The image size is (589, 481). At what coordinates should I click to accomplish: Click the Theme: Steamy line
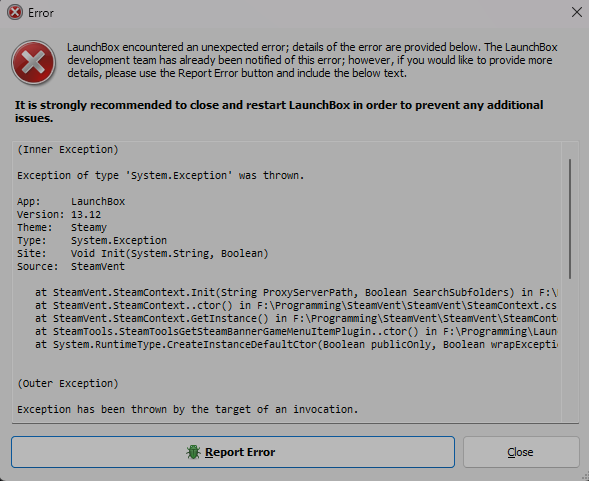pyautogui.click(x=62, y=228)
